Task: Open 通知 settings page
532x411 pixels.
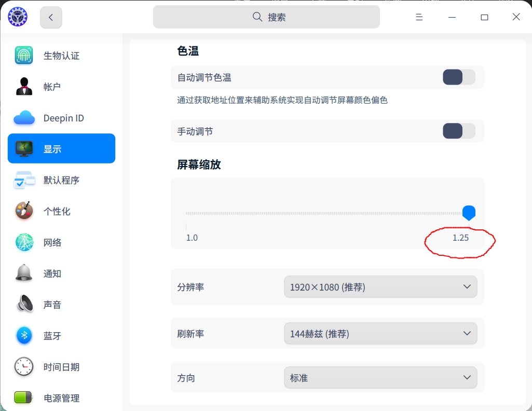Action: click(x=61, y=273)
